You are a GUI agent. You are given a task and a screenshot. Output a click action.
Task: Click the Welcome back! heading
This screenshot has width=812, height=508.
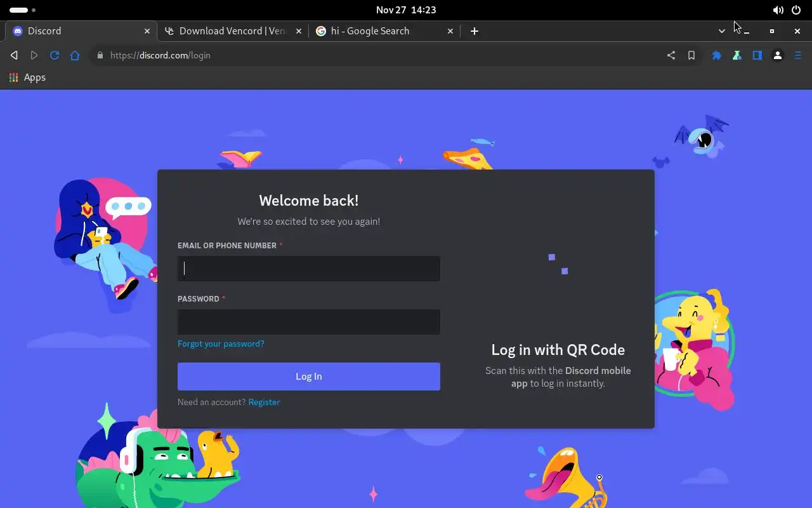[309, 201]
